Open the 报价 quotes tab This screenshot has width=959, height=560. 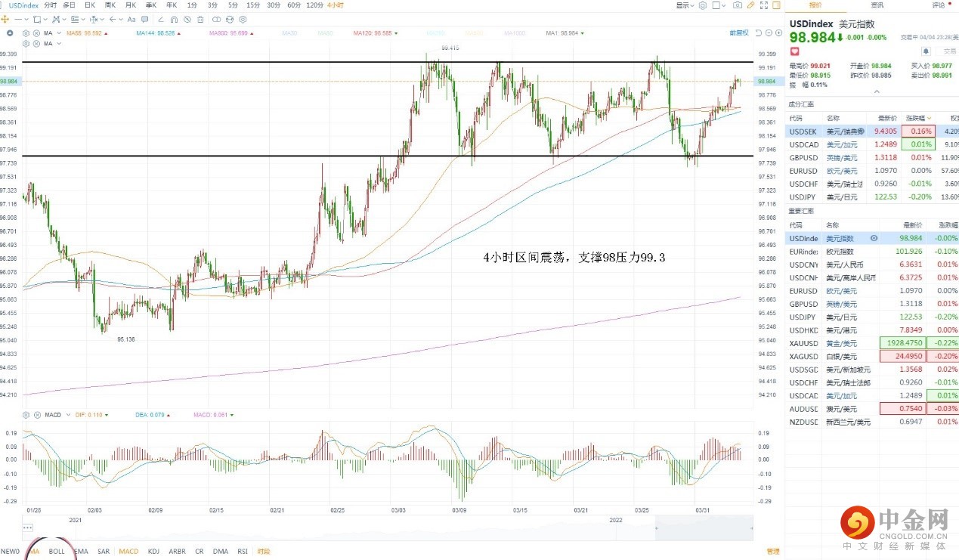(815, 5)
